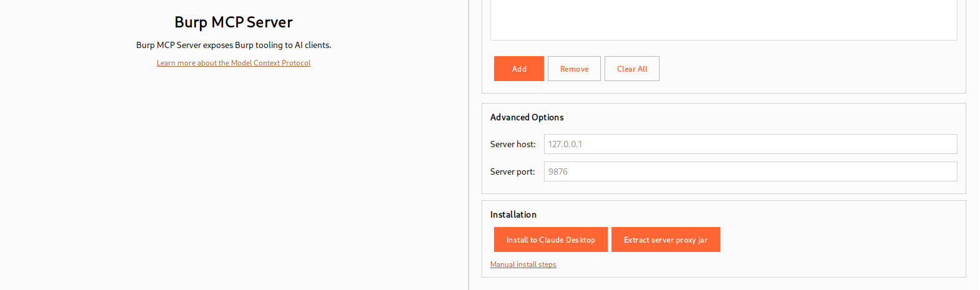Click inside the empty list box above Add
Viewport: 980px width, 290px height.
click(723, 20)
